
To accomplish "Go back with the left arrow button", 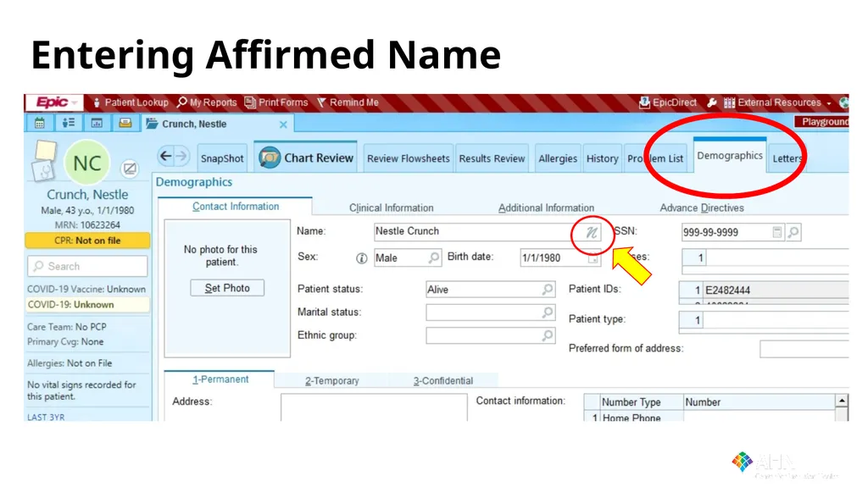I will [165, 156].
